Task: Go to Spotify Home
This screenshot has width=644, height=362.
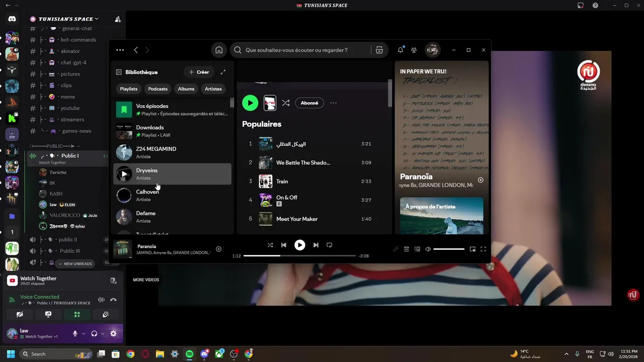Action: [219, 50]
